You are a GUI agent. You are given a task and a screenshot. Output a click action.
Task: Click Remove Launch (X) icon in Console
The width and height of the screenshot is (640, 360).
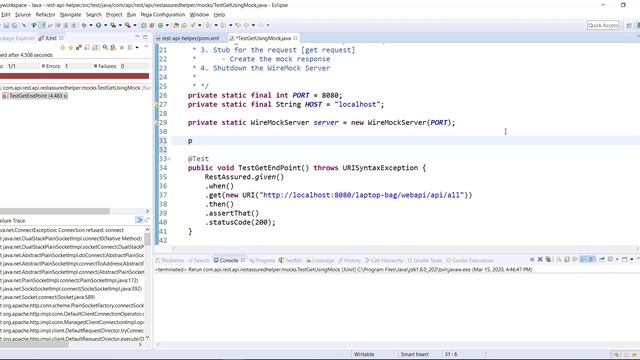point(540,259)
